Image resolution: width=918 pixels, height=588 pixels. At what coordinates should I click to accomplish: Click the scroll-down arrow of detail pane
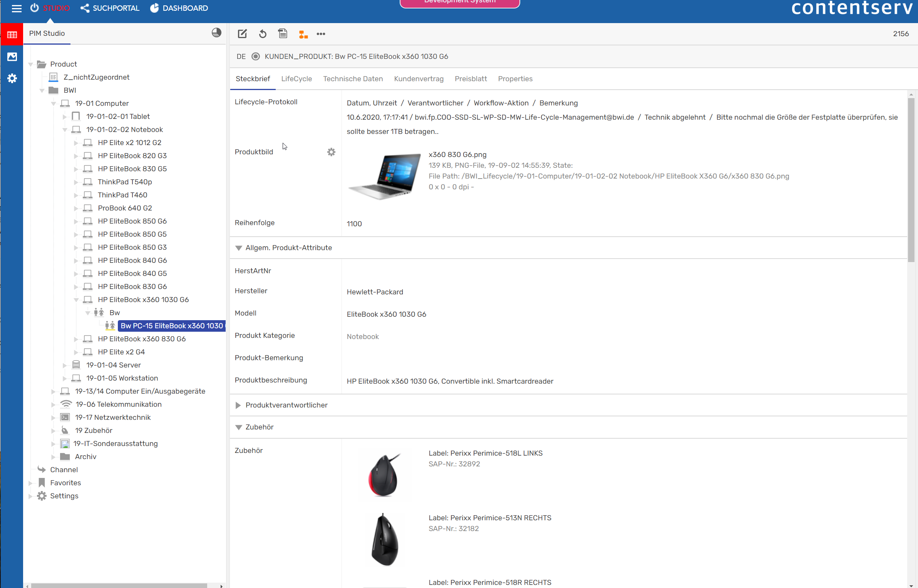(x=911, y=585)
